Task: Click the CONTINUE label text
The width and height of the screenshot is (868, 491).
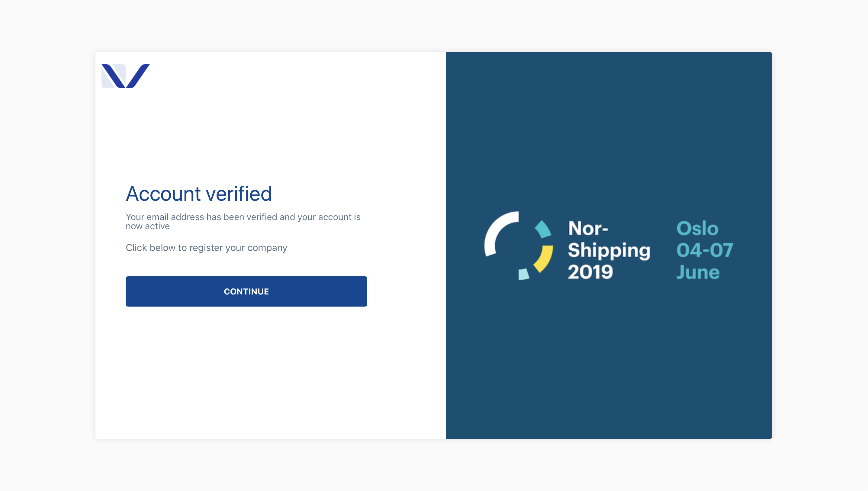Action: click(246, 291)
